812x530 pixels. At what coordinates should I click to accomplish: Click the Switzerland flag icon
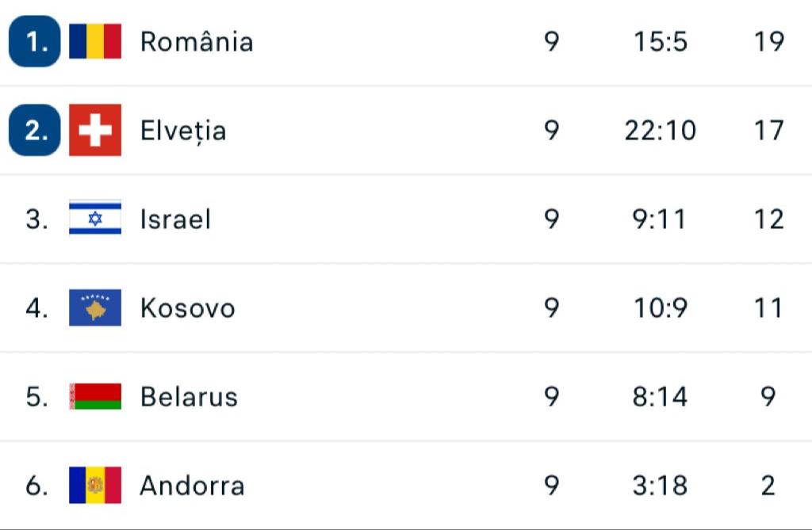(x=95, y=130)
